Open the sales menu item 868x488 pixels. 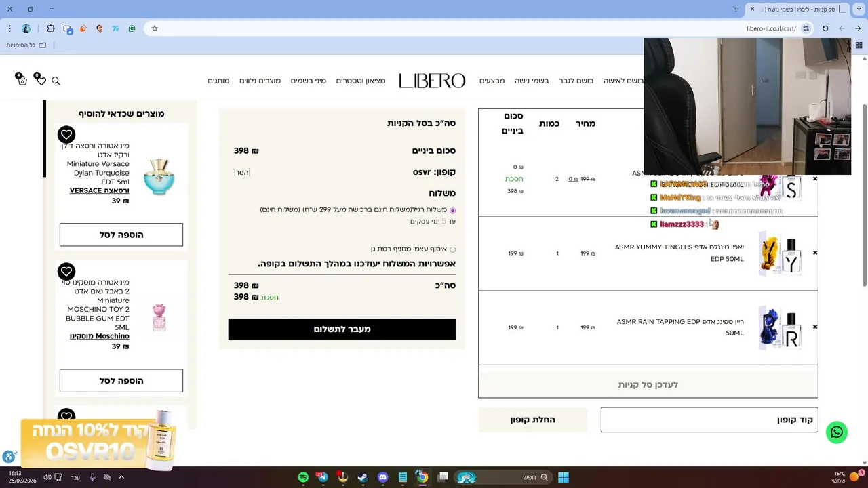(492, 81)
